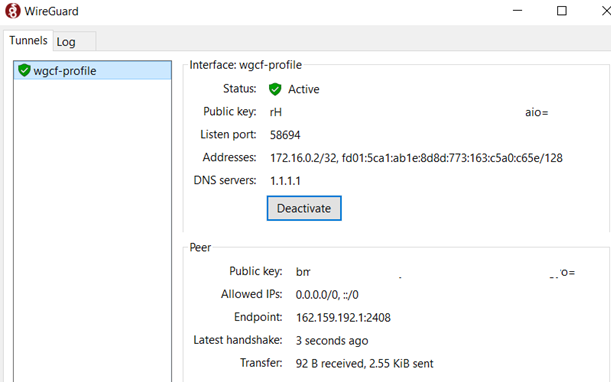611x382 pixels.
Task: Click the 'Transfer:' label
Action: (x=261, y=363)
